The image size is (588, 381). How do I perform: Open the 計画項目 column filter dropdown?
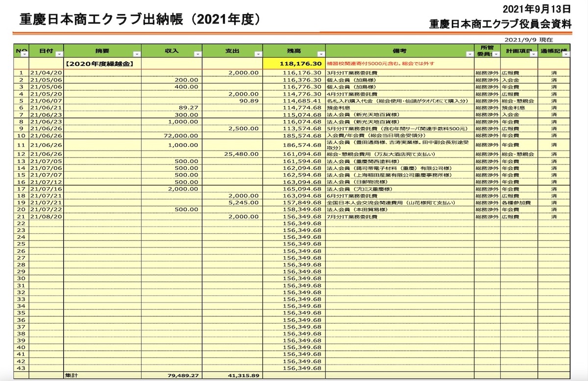pos(534,54)
